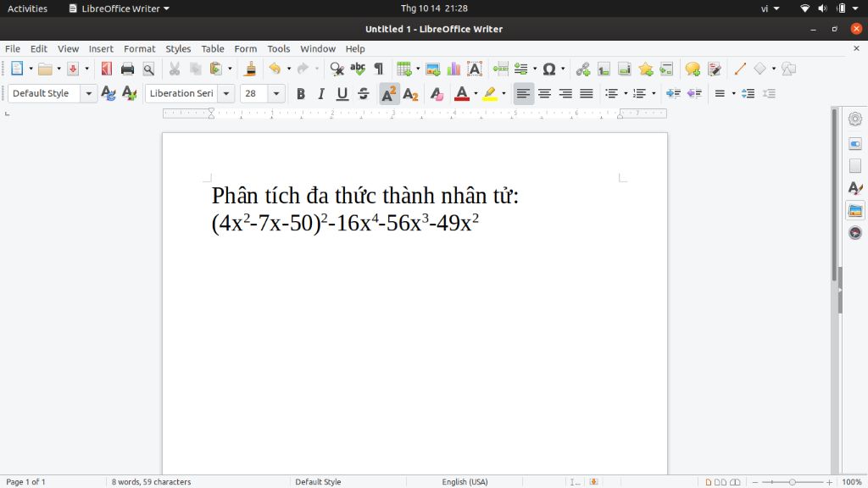Open the Table menu
Screen dimensions: 868x488
[213, 48]
